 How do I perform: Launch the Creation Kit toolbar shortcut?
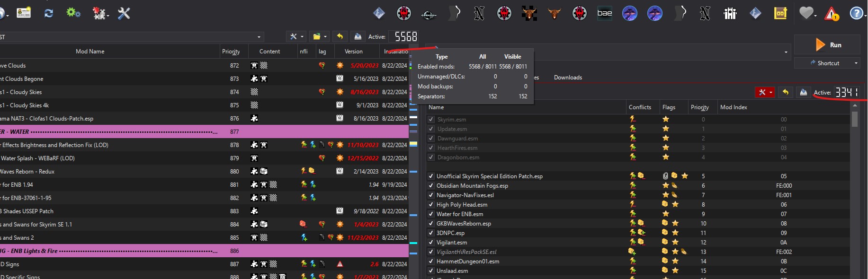pos(429,14)
